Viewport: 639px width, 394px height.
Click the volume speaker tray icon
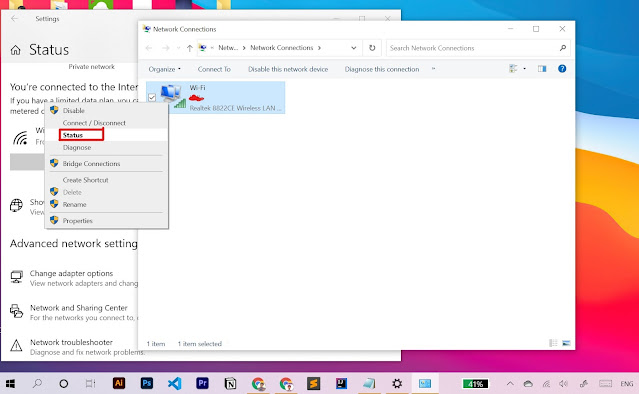click(564, 384)
